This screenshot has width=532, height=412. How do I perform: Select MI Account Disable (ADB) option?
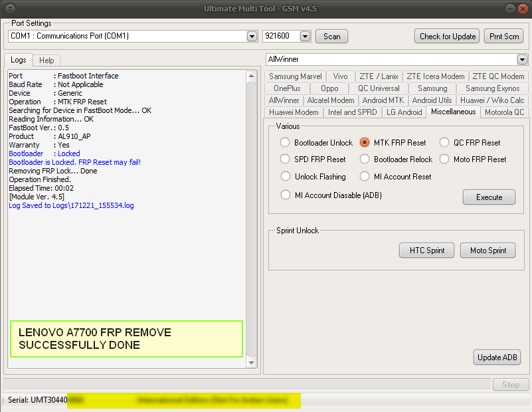pyautogui.click(x=285, y=194)
